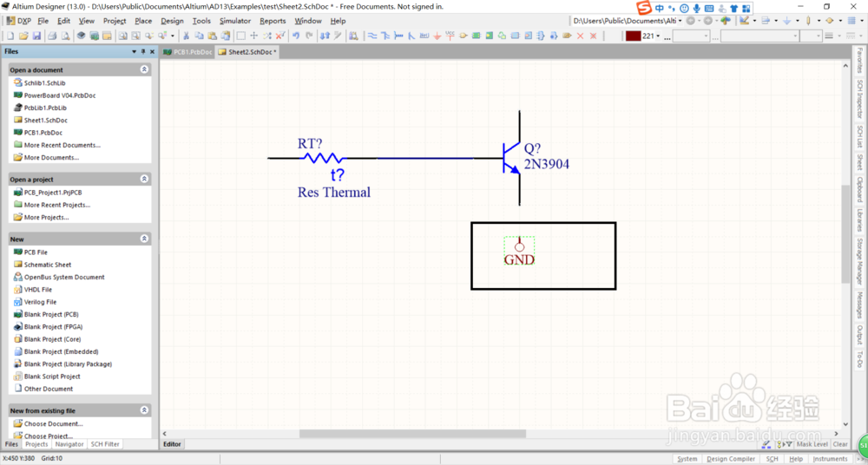Open existing document folder icon
The height and width of the screenshot is (465, 868).
(23, 36)
